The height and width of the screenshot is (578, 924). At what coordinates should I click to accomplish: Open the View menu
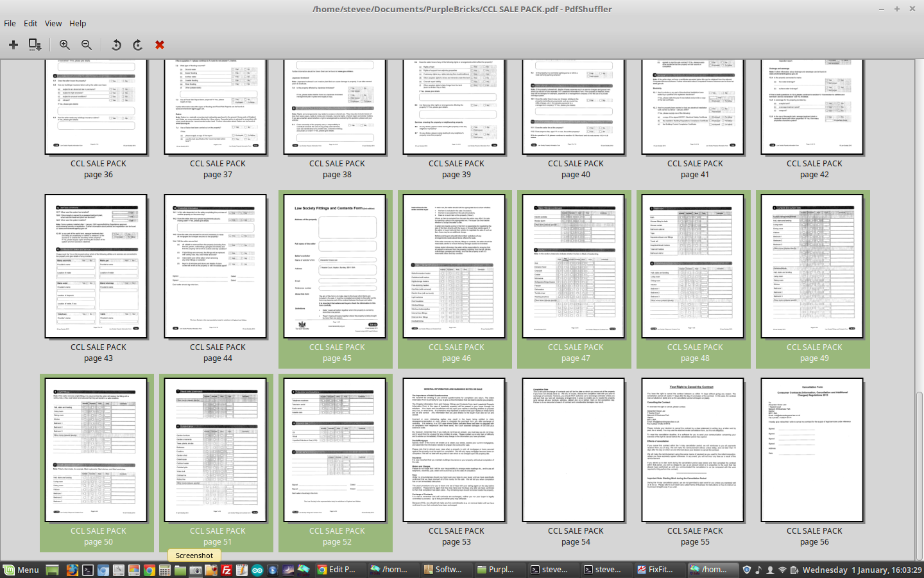53,23
